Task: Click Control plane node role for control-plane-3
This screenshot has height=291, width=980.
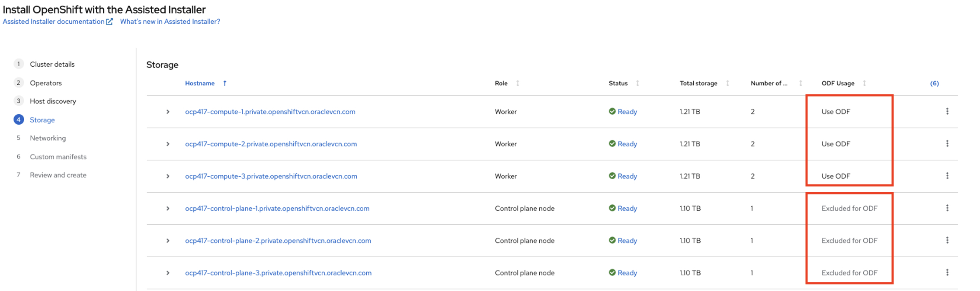Action: (x=525, y=273)
